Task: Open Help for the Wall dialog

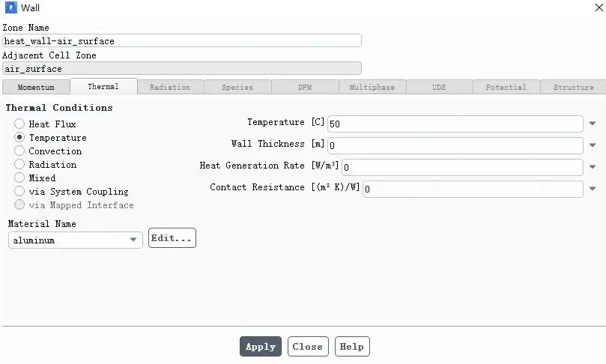Action: [x=352, y=347]
